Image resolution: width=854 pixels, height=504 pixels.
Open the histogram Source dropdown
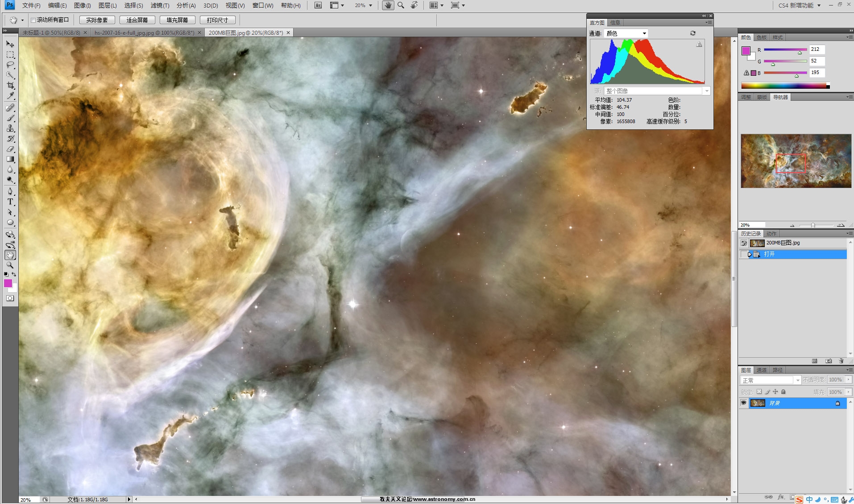(x=657, y=91)
